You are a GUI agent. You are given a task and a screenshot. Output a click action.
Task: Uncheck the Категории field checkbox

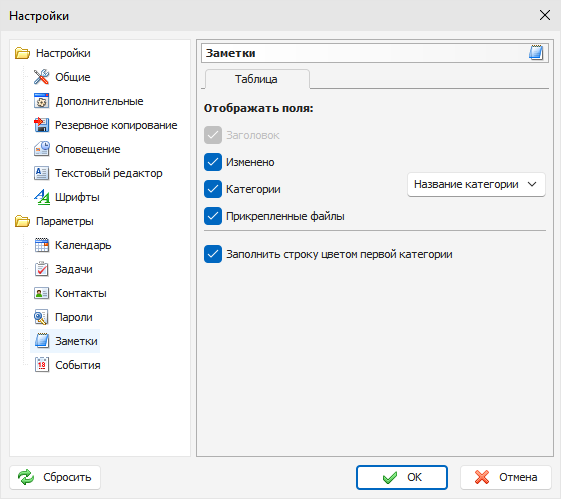click(x=213, y=189)
